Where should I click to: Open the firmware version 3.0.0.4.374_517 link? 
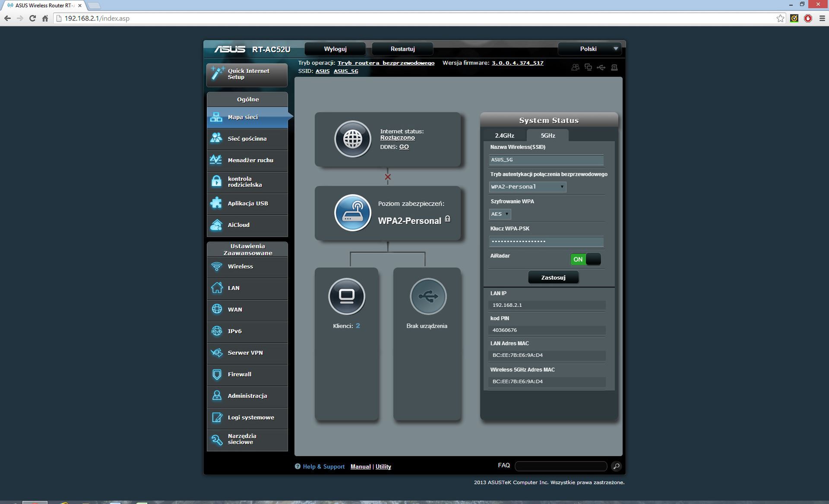click(517, 63)
